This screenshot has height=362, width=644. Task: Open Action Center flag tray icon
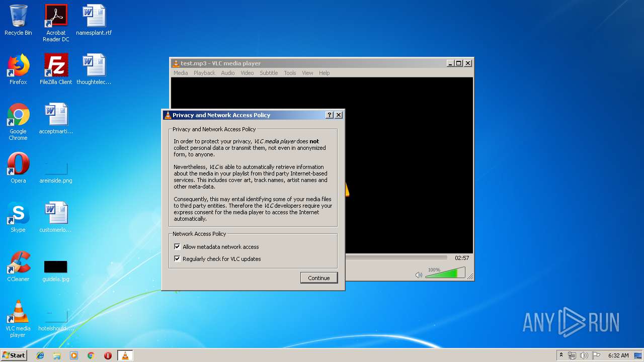point(596,355)
